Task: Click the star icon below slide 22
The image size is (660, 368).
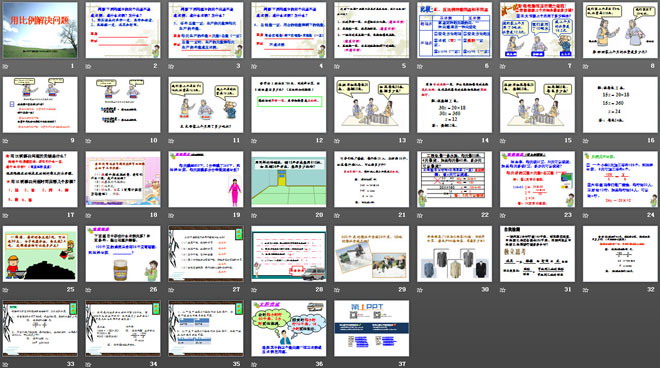Action: (420, 215)
